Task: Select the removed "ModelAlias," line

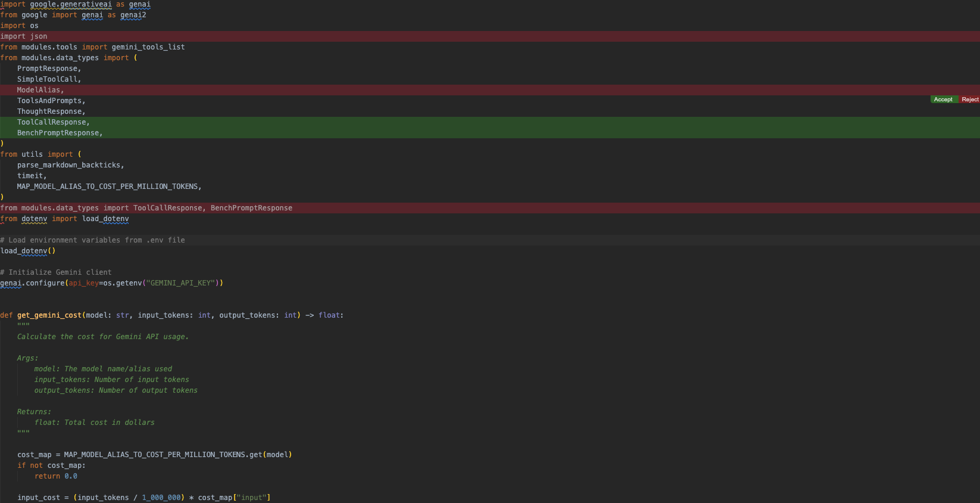Action: pyautogui.click(x=490, y=90)
